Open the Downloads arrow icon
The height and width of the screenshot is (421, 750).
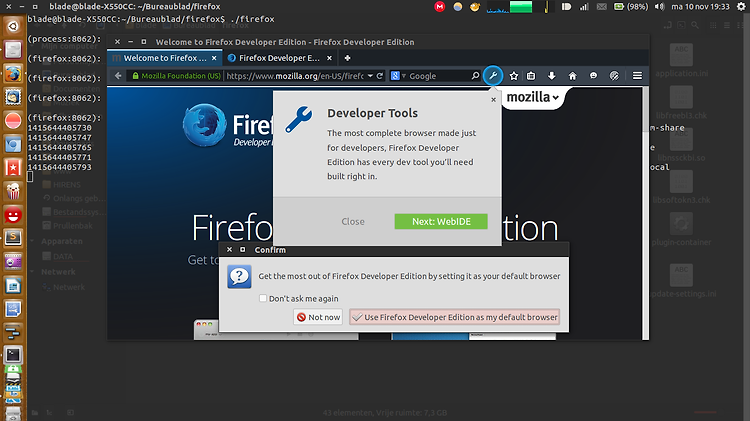[551, 76]
